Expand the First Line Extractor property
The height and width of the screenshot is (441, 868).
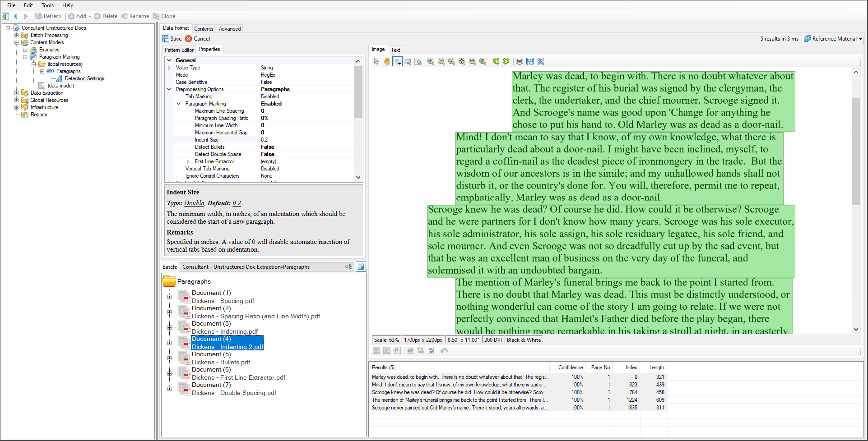[188, 161]
